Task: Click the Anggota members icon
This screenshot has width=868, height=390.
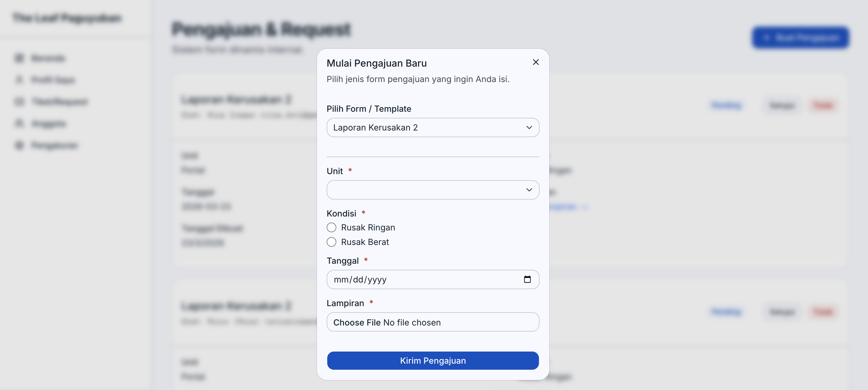Action: [19, 124]
